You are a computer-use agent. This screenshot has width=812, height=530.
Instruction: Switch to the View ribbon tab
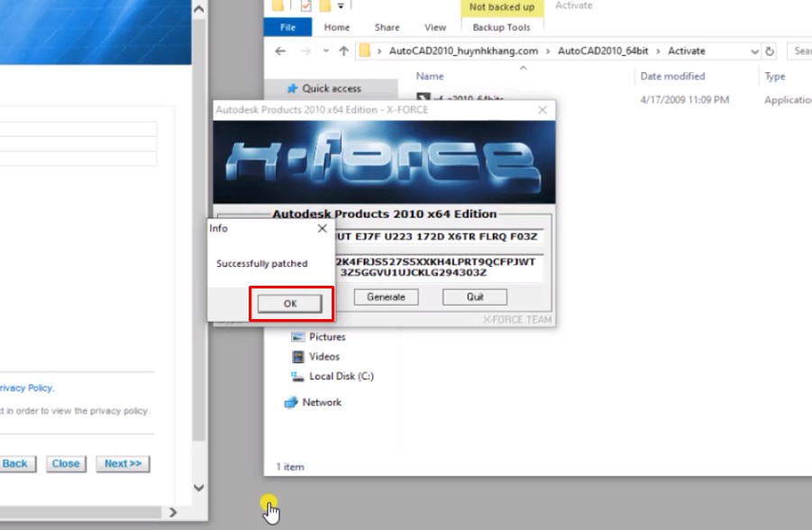[x=435, y=28]
